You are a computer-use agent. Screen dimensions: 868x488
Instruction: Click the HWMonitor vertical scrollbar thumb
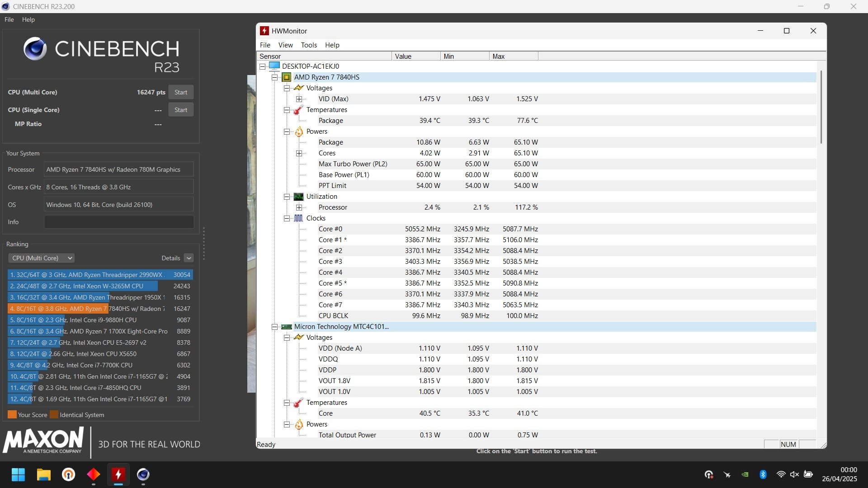click(x=821, y=107)
